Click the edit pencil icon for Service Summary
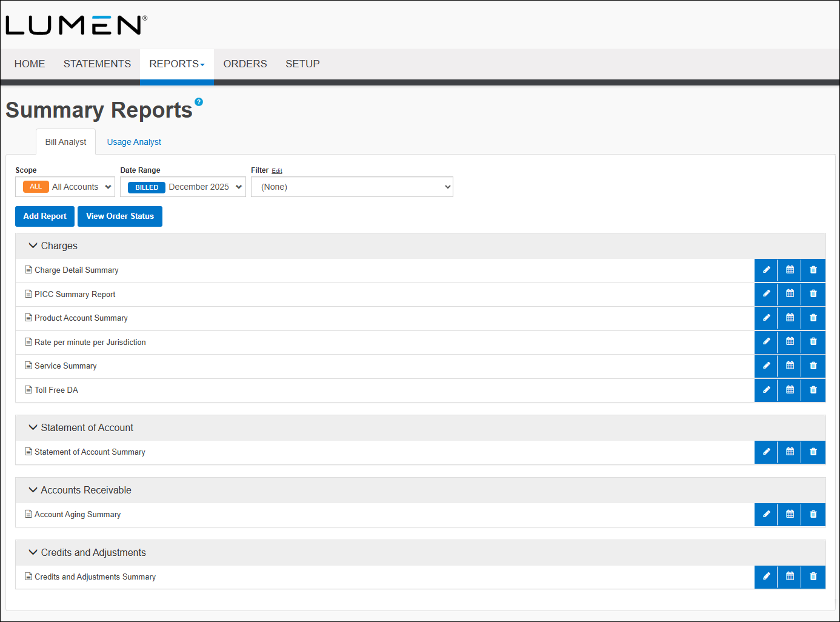Screen dimensions: 840x622 (765, 366)
